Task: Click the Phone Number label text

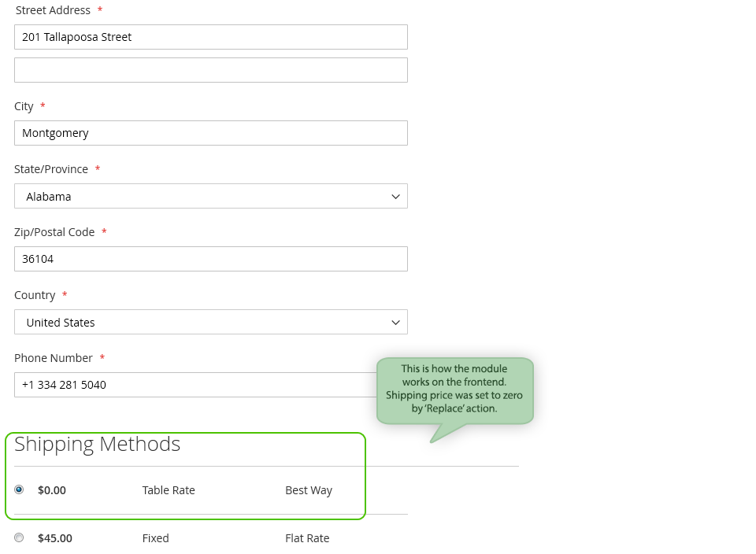Action: 54,358
